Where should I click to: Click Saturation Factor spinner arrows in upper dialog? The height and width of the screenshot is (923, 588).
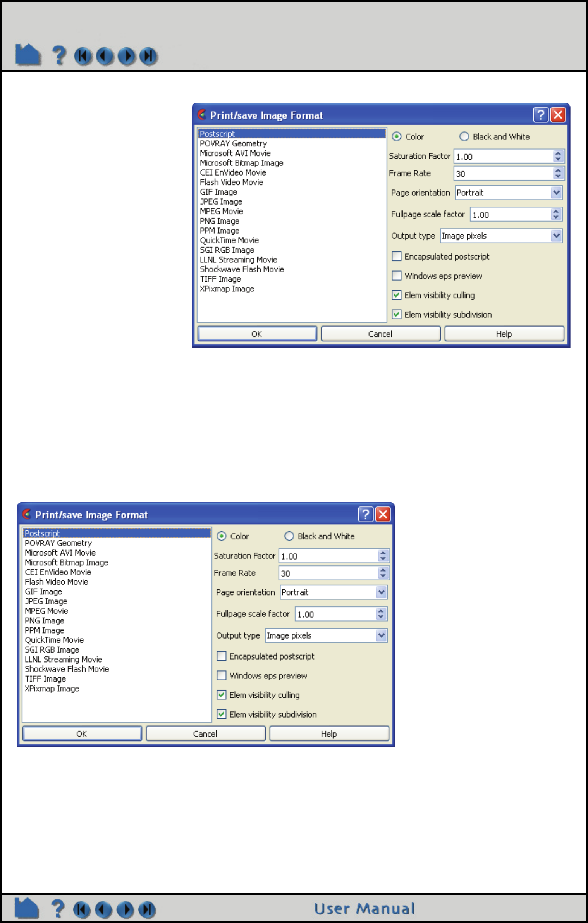pos(558,156)
